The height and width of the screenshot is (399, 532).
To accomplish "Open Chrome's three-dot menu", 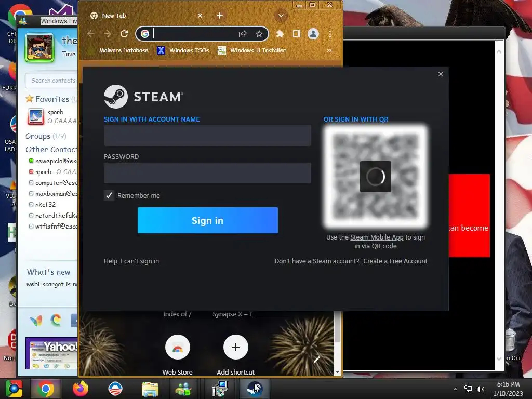I will coord(330,34).
